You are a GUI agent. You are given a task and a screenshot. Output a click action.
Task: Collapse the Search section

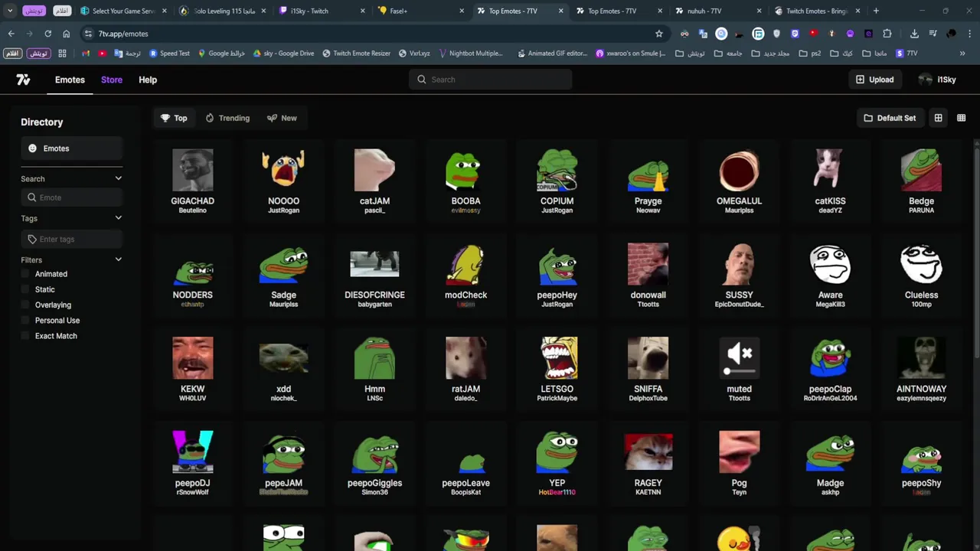[118, 178]
